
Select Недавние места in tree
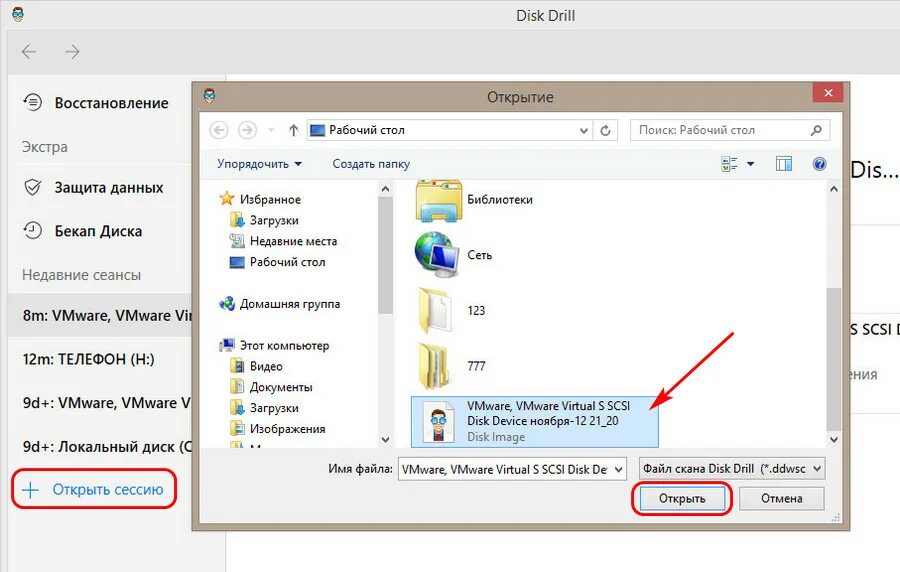pos(293,241)
